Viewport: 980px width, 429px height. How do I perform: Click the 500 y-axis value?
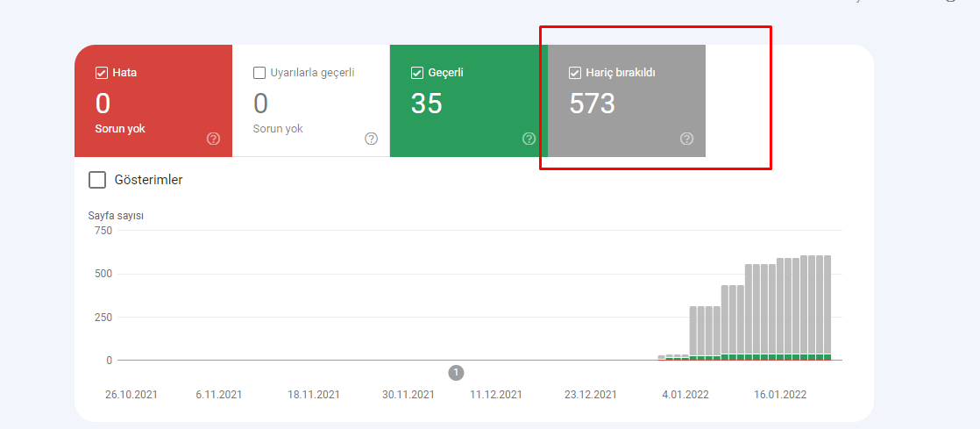click(x=103, y=274)
